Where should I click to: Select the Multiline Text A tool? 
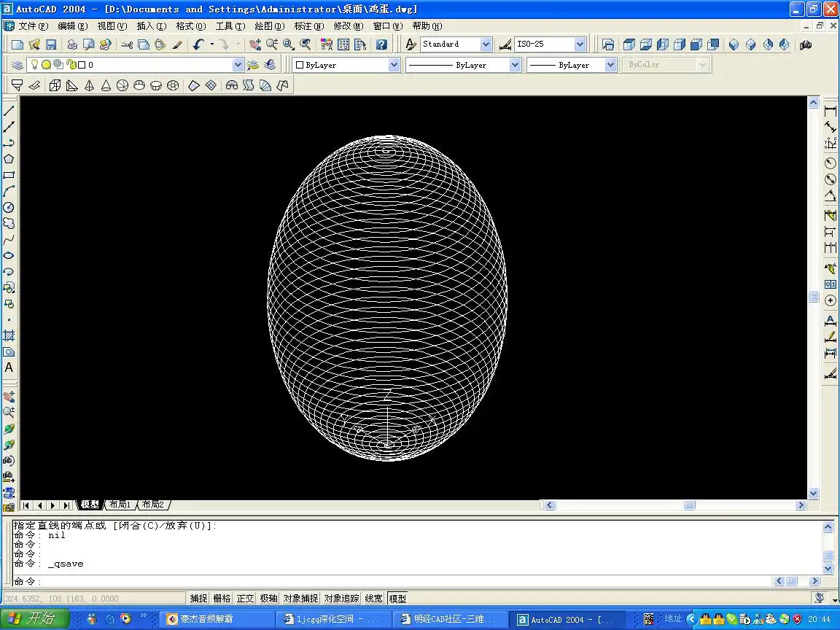pos(9,368)
